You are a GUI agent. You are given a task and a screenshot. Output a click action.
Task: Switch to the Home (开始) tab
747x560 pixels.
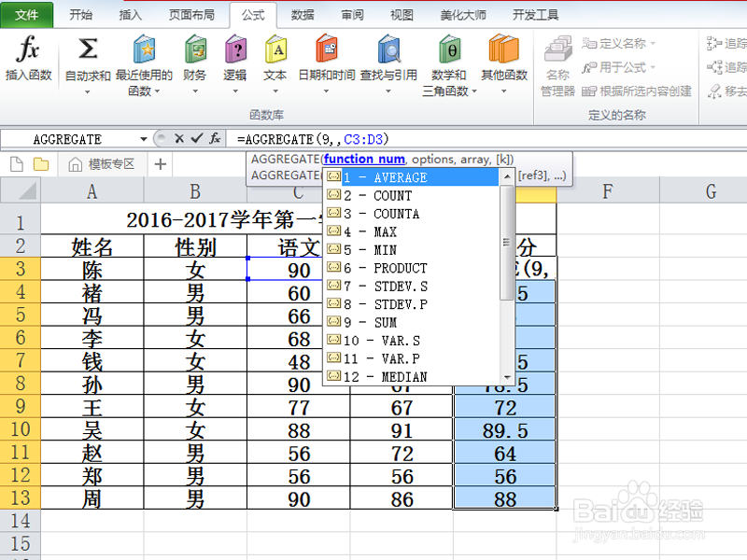tap(80, 15)
